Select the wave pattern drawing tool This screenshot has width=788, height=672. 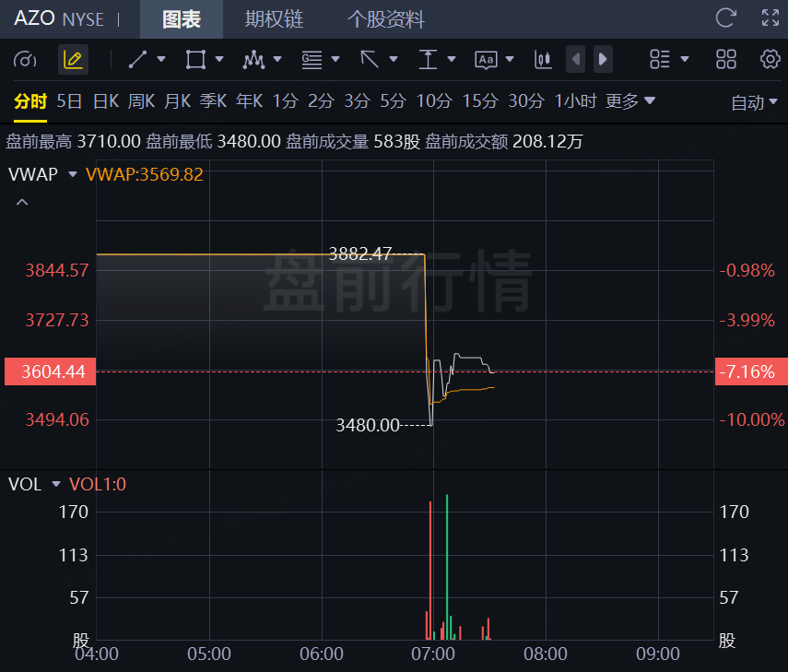[x=253, y=59]
